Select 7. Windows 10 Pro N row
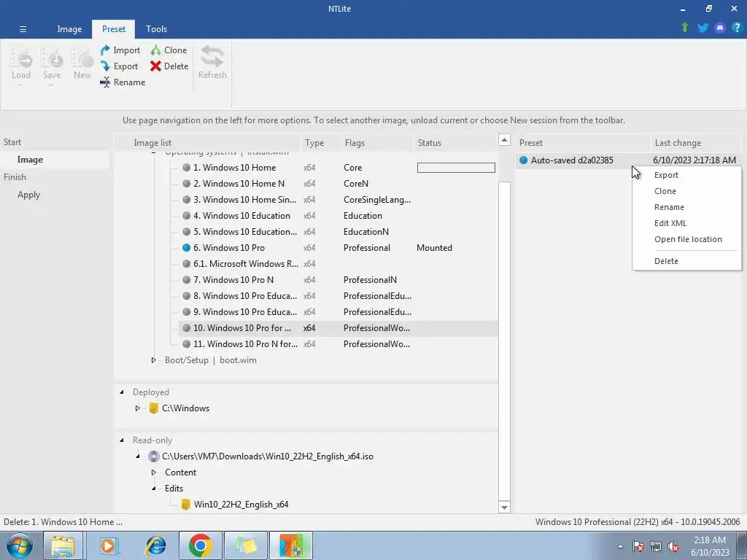The width and height of the screenshot is (747, 560). point(338,280)
